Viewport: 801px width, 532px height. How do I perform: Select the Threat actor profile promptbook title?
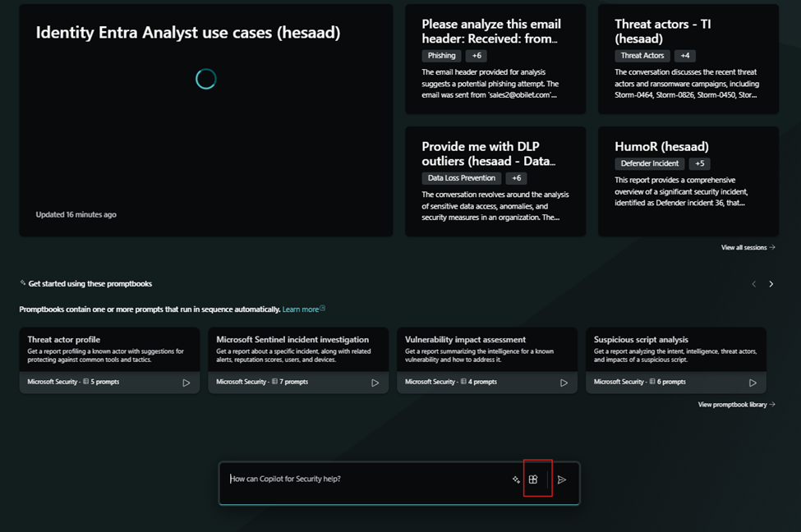click(x=64, y=340)
